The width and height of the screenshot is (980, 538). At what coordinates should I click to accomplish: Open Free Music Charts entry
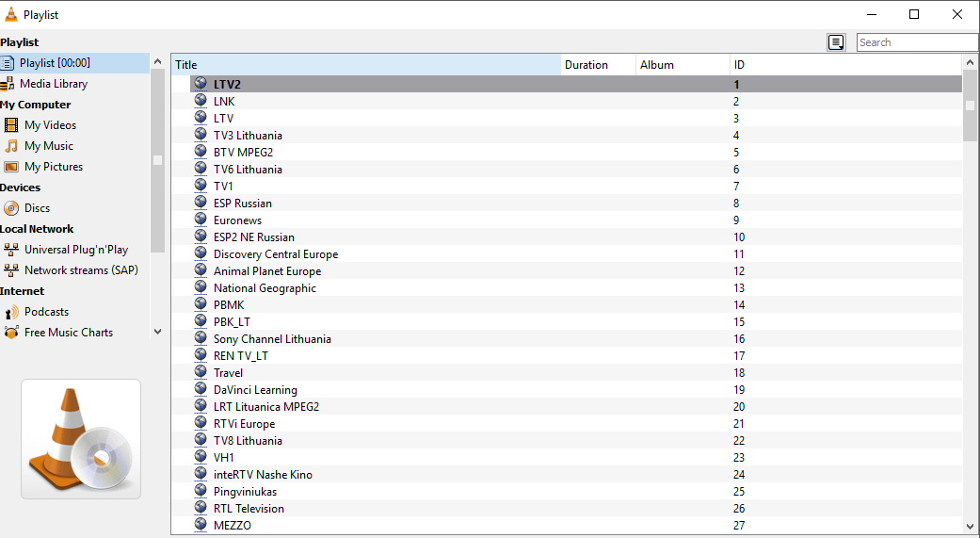tap(69, 333)
